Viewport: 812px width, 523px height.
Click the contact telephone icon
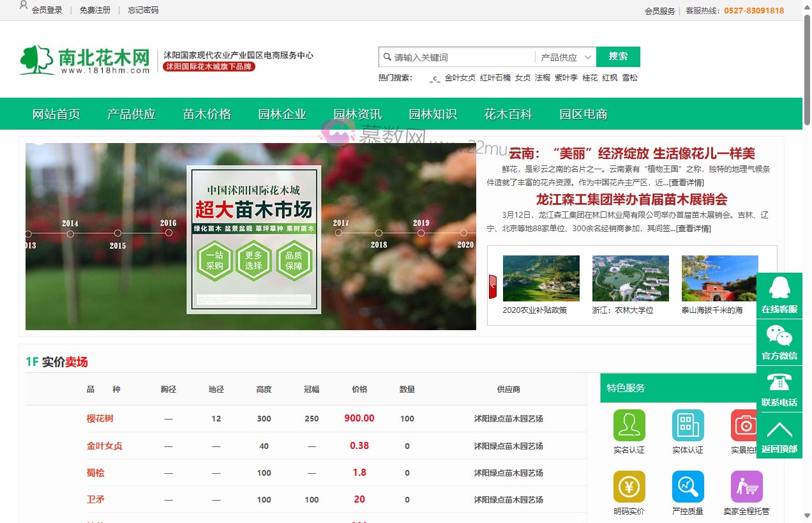click(x=779, y=383)
